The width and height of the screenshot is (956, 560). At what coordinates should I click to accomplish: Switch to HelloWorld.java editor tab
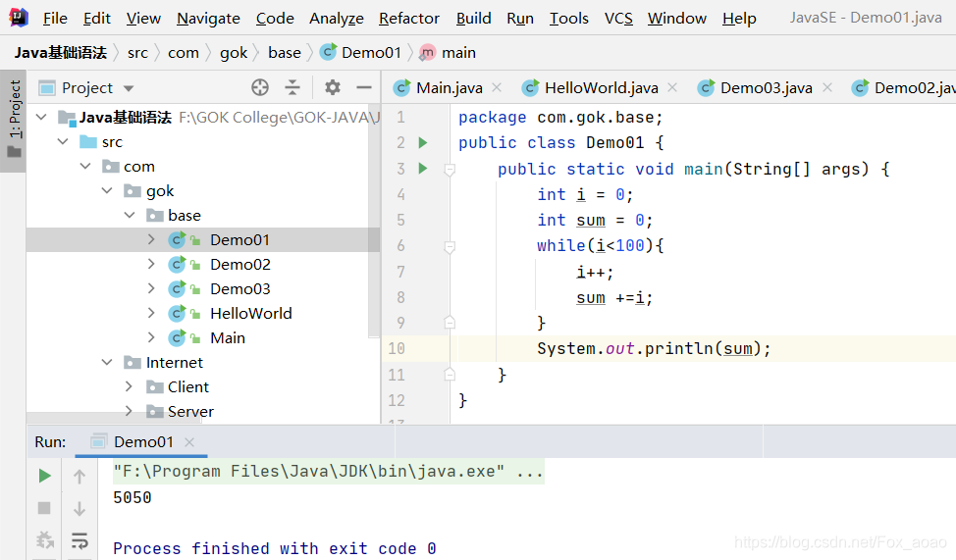pos(601,87)
